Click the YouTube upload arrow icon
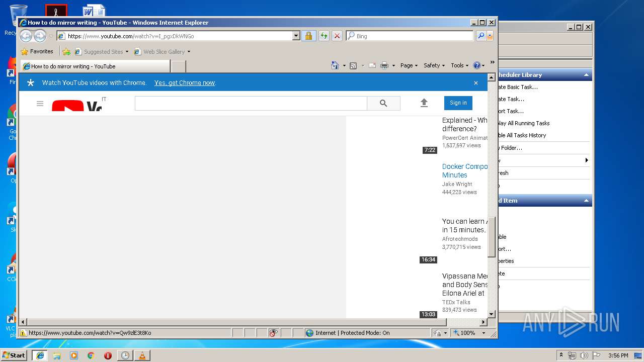The image size is (644, 362). [x=424, y=103]
